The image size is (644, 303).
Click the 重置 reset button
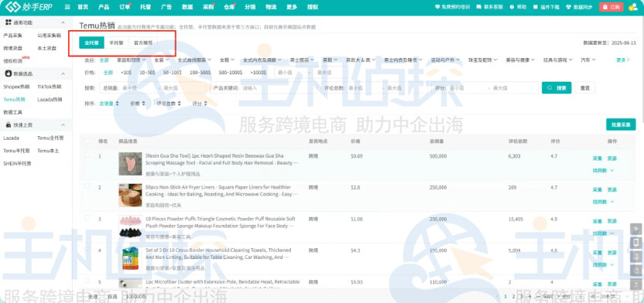click(x=585, y=88)
